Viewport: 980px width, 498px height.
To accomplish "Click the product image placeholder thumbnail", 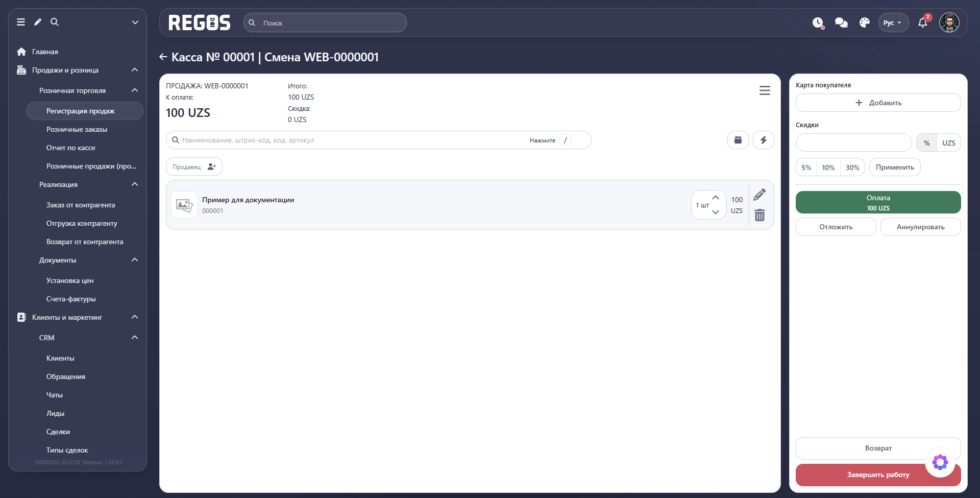I will [x=184, y=205].
